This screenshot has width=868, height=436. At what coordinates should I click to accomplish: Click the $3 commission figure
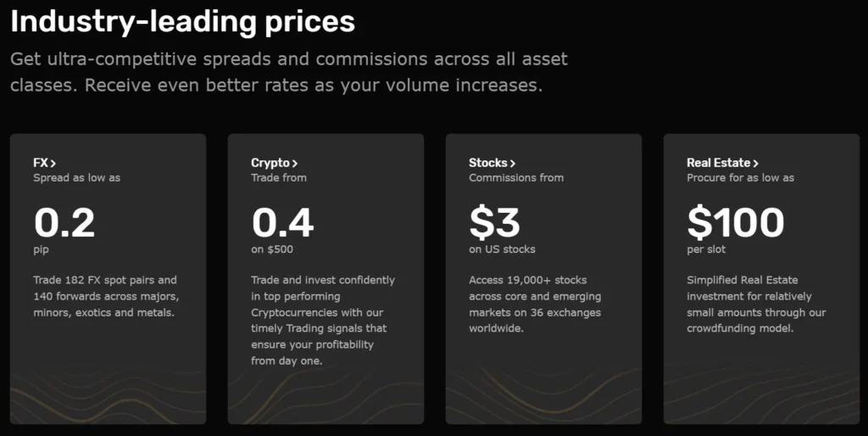(494, 222)
